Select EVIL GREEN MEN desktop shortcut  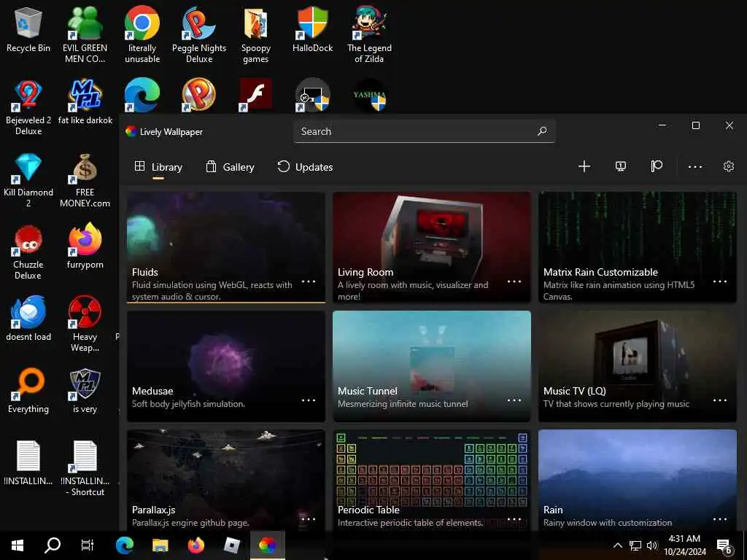(x=85, y=36)
